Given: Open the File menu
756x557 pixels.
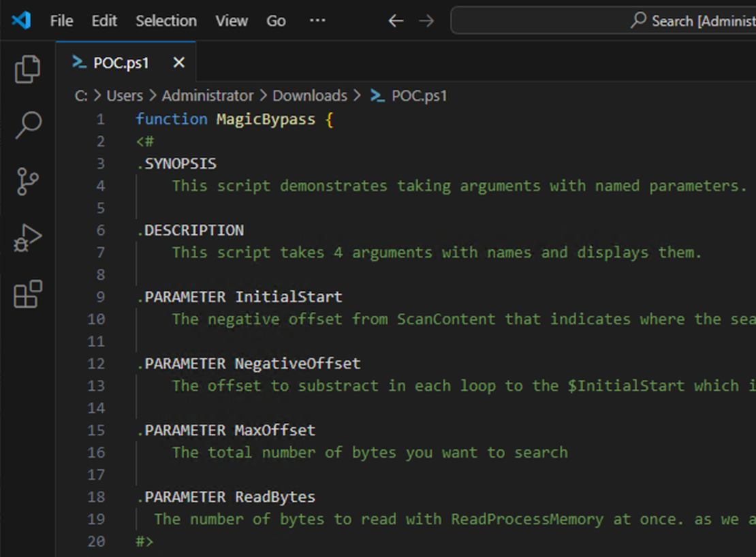Looking at the screenshot, I should coord(62,20).
